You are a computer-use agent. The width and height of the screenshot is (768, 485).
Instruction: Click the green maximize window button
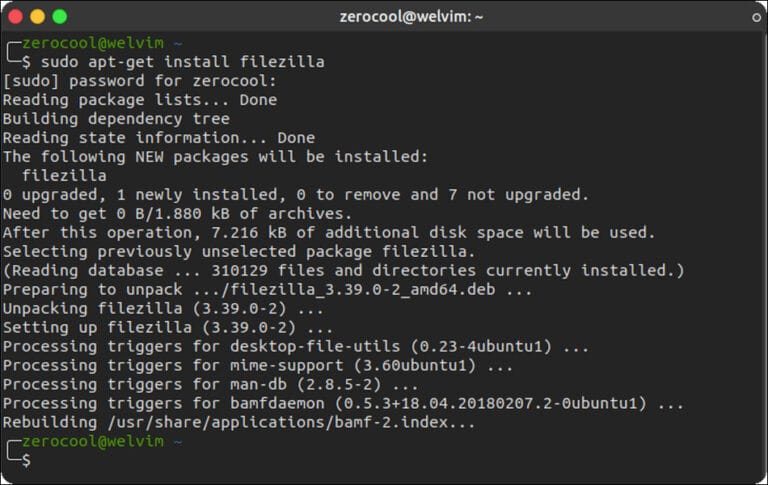[x=60, y=16]
